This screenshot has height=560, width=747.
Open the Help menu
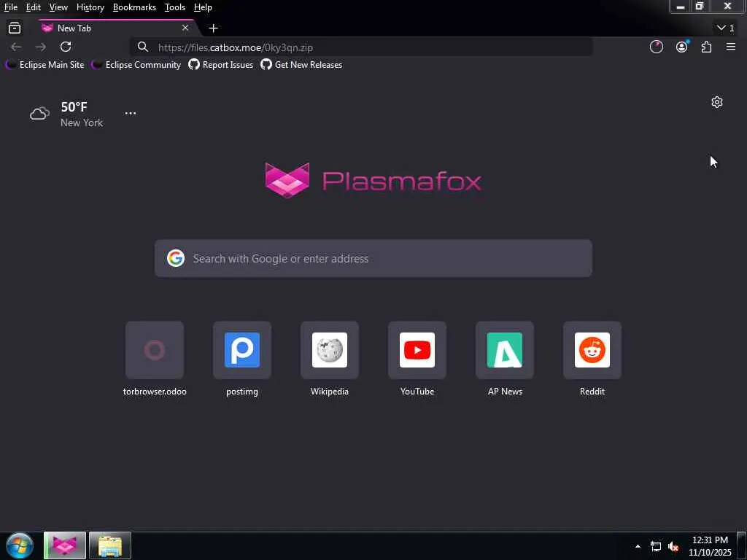[203, 7]
